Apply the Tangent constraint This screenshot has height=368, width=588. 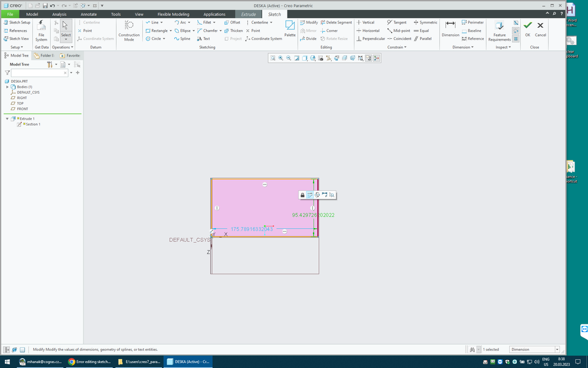(x=397, y=22)
